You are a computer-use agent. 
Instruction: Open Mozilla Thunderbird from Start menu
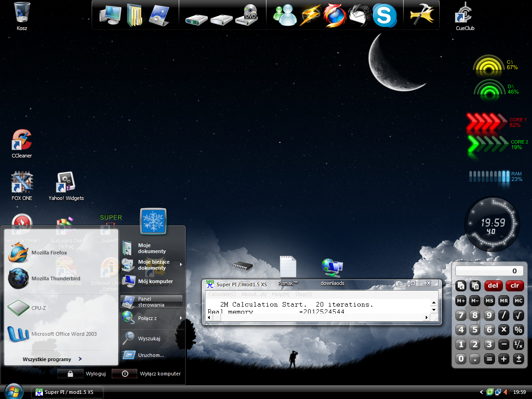62,278
